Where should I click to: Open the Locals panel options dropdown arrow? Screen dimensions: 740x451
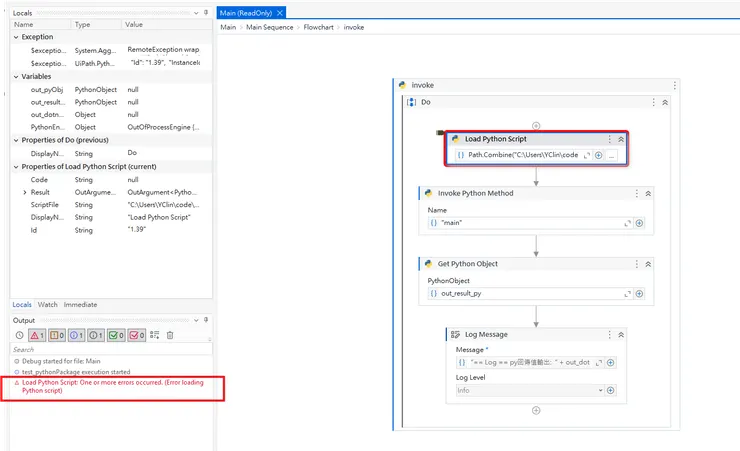pos(196,13)
